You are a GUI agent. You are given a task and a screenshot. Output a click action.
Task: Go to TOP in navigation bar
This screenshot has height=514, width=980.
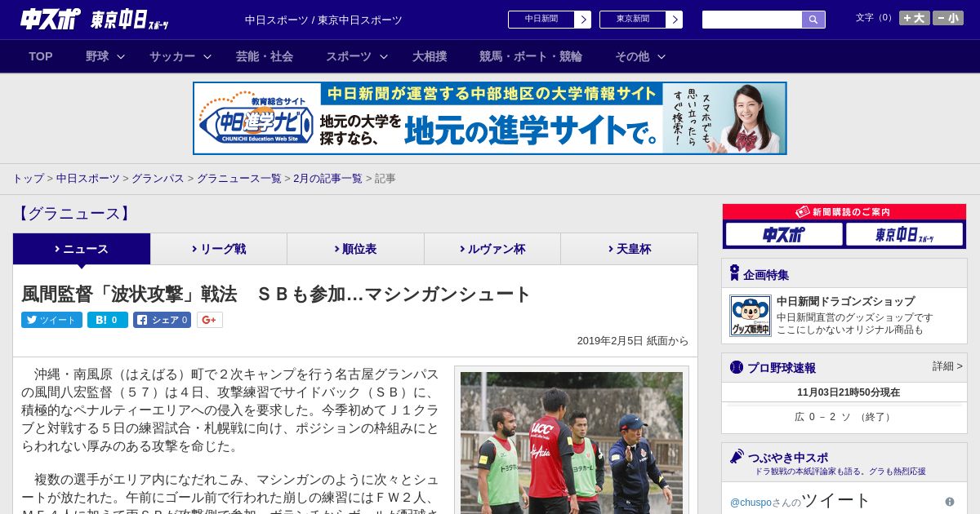[x=41, y=56]
